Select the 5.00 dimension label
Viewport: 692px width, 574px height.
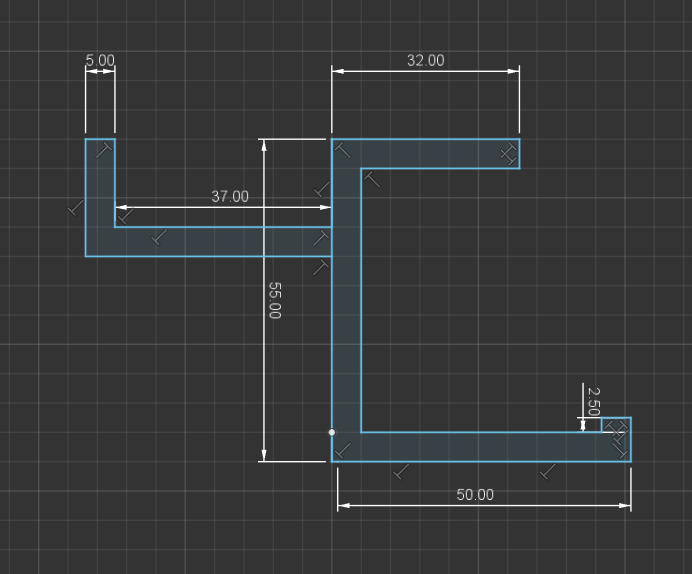100,60
